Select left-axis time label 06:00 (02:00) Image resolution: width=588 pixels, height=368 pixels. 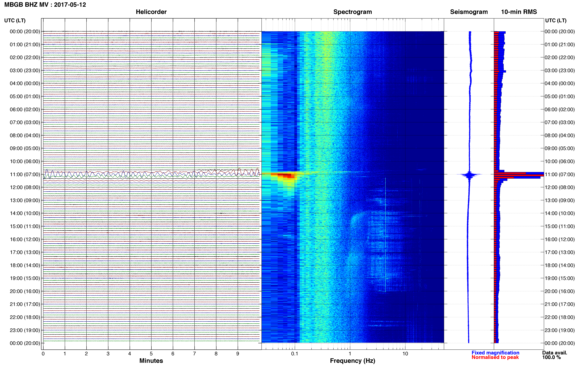click(x=25, y=110)
